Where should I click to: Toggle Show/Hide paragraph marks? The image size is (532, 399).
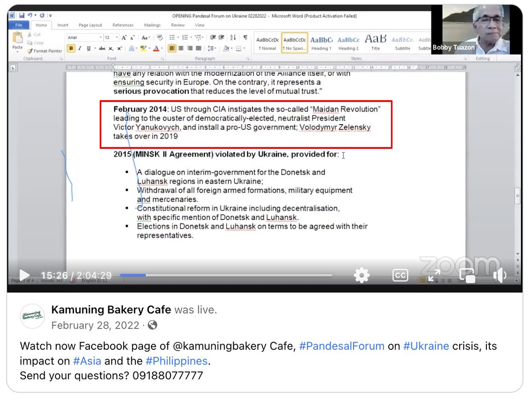coord(245,37)
